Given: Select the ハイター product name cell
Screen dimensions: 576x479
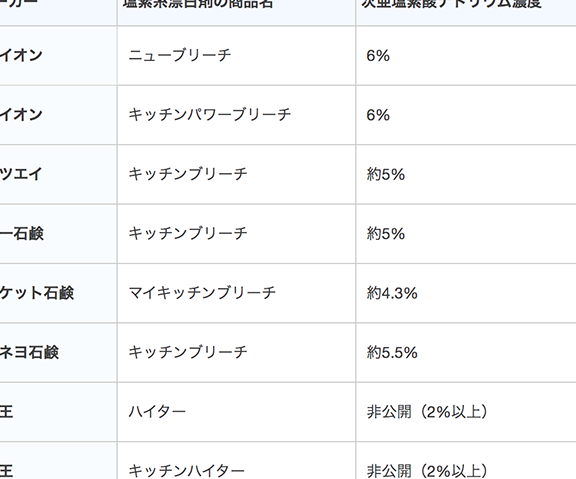Looking at the screenshot, I should [x=236, y=412].
